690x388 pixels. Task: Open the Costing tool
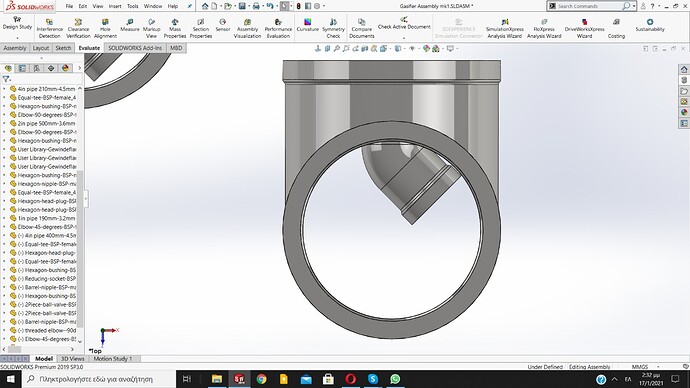point(616,29)
